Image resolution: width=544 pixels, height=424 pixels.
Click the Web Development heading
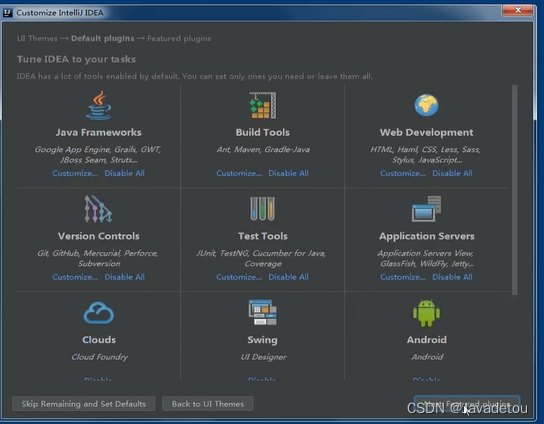(426, 132)
